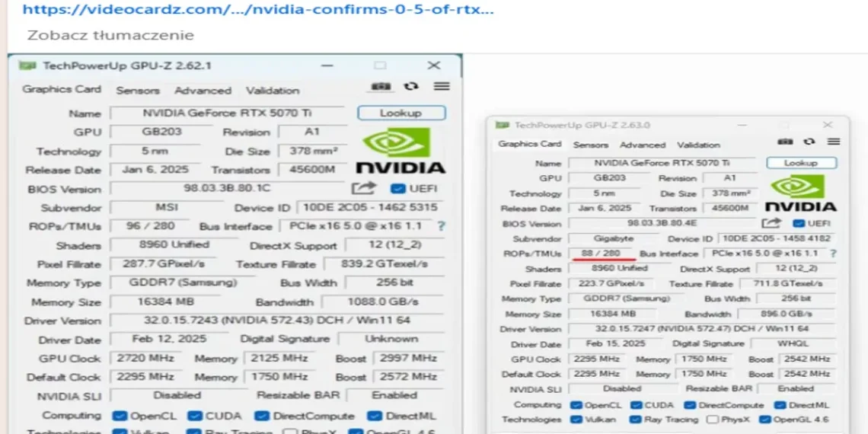Click refresh icon in right GPU-Z 2.63.0 window

[x=809, y=142]
